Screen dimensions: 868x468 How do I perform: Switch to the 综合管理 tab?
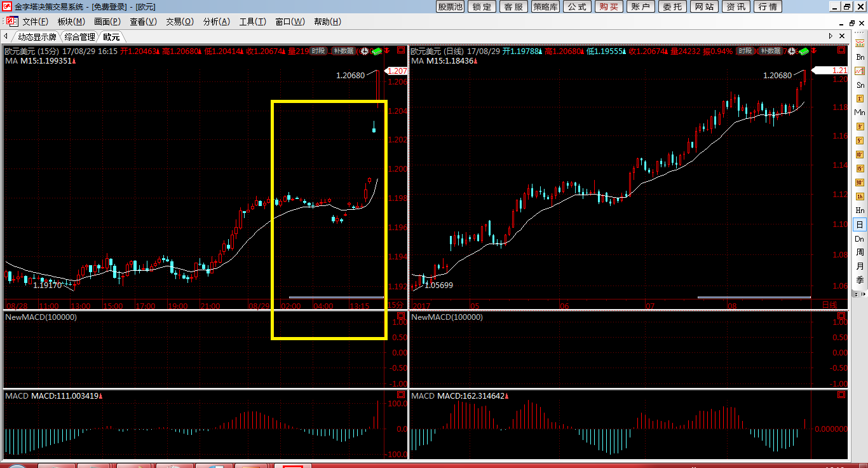79,37
